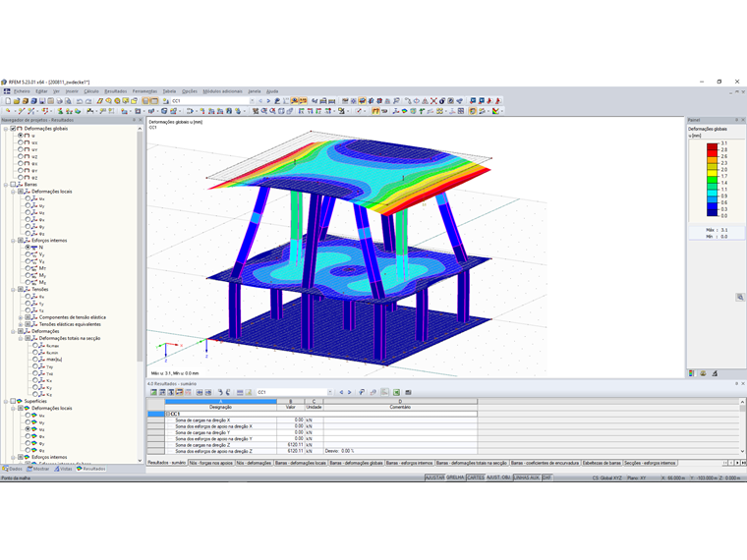This screenshot has height=560, width=747.
Task: Click previous arrow in results table toolbar
Action: [x=341, y=392]
